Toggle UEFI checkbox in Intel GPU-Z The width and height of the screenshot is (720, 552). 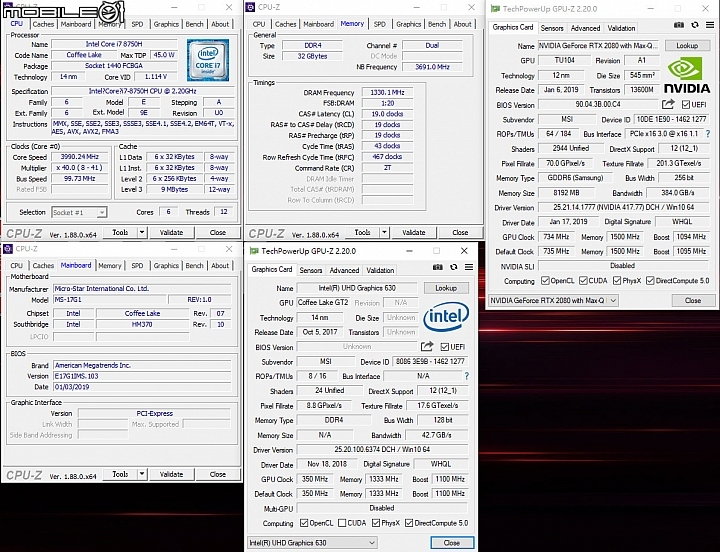[x=444, y=347]
